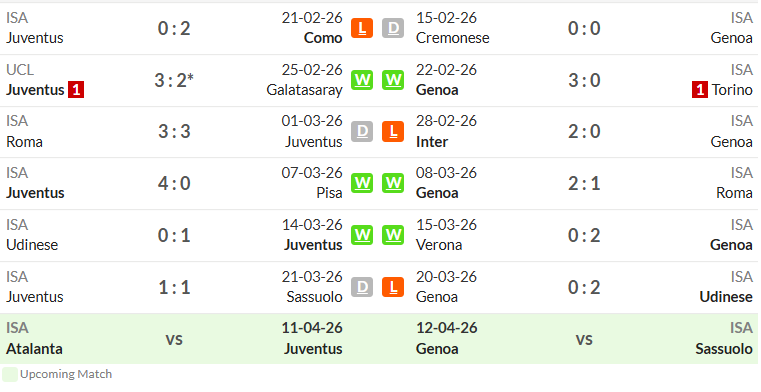Viewport: 761px width, 392px height.
Task: Open the 3:3 Roma vs Juventus score
Action: (x=174, y=131)
